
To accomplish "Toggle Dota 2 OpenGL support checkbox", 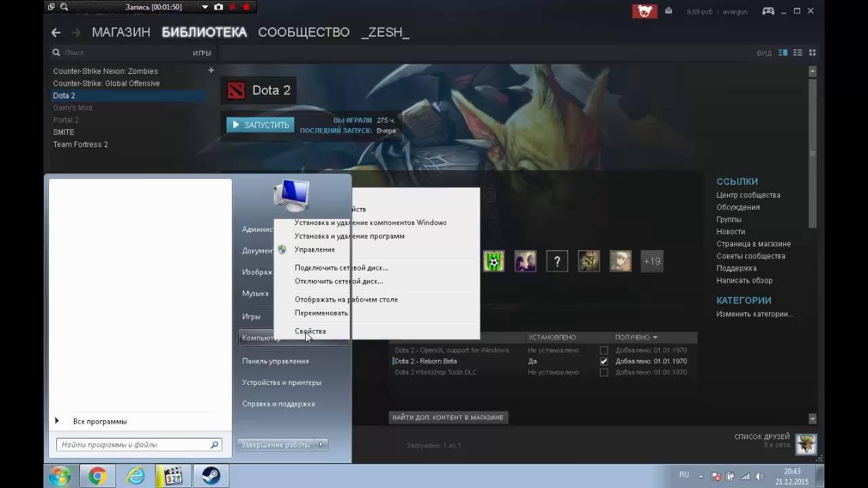I will [x=604, y=350].
